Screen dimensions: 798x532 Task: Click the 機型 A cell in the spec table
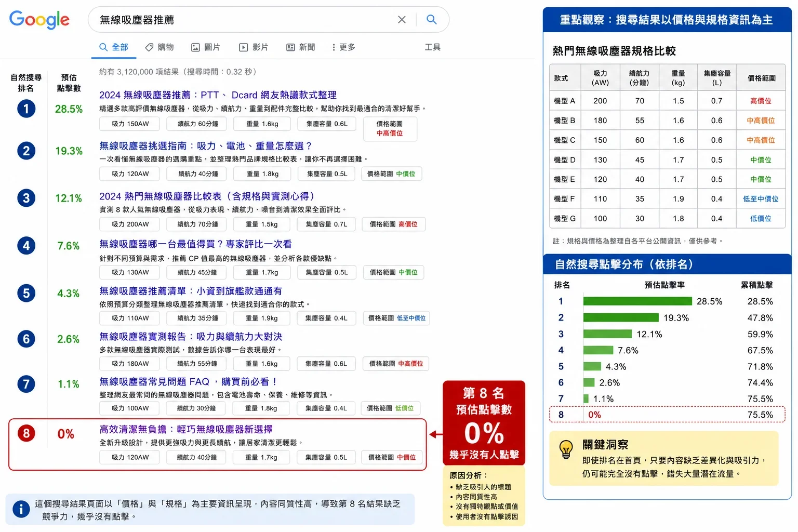click(x=565, y=101)
